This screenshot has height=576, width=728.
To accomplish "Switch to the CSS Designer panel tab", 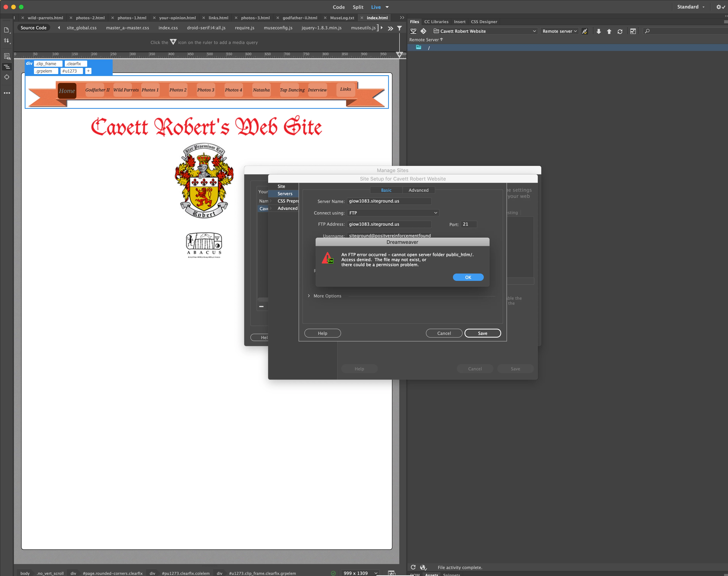I will tap(484, 22).
